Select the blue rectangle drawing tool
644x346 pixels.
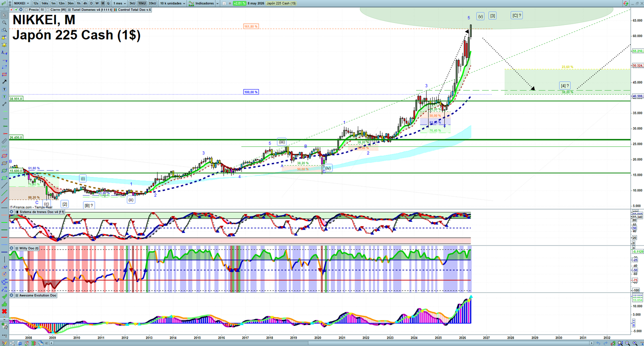(4, 67)
